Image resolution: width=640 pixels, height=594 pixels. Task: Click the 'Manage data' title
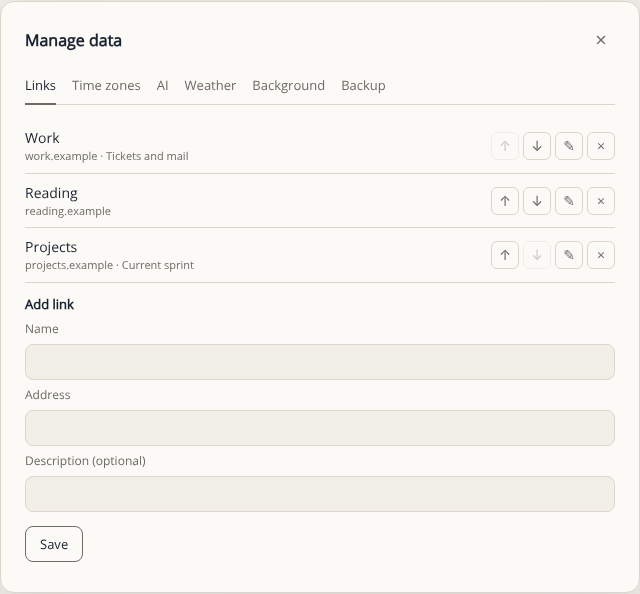tap(73, 40)
